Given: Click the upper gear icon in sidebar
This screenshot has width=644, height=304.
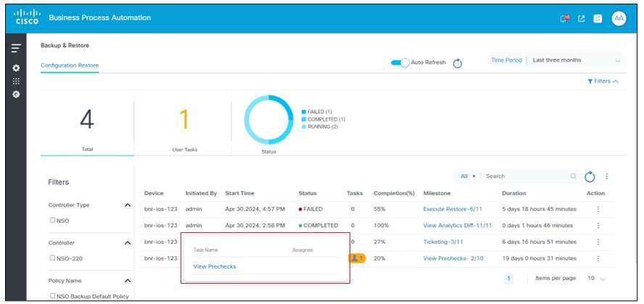Looking at the screenshot, I should click(x=16, y=67).
